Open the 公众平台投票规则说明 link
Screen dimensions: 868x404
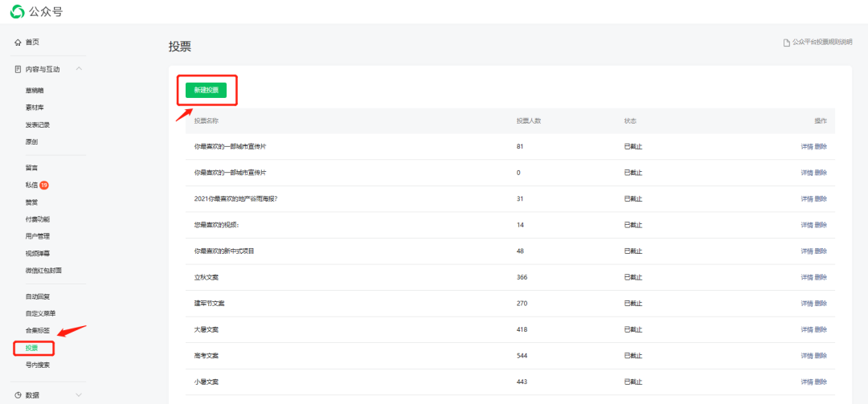coord(821,43)
